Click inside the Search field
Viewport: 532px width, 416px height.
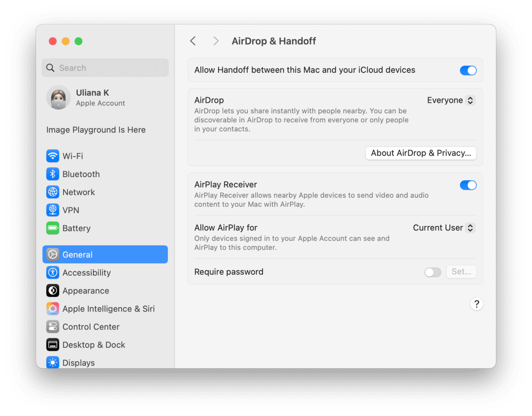pos(105,68)
